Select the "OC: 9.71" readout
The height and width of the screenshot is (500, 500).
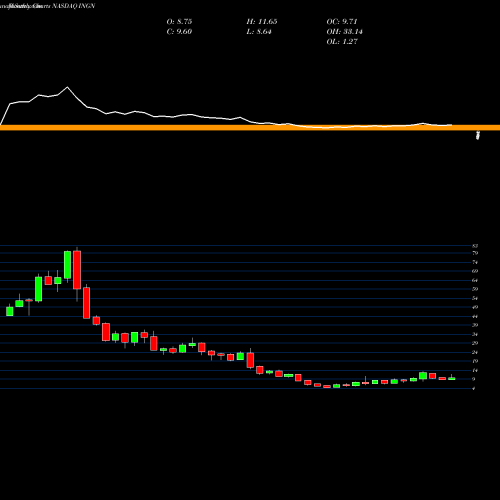point(342,22)
